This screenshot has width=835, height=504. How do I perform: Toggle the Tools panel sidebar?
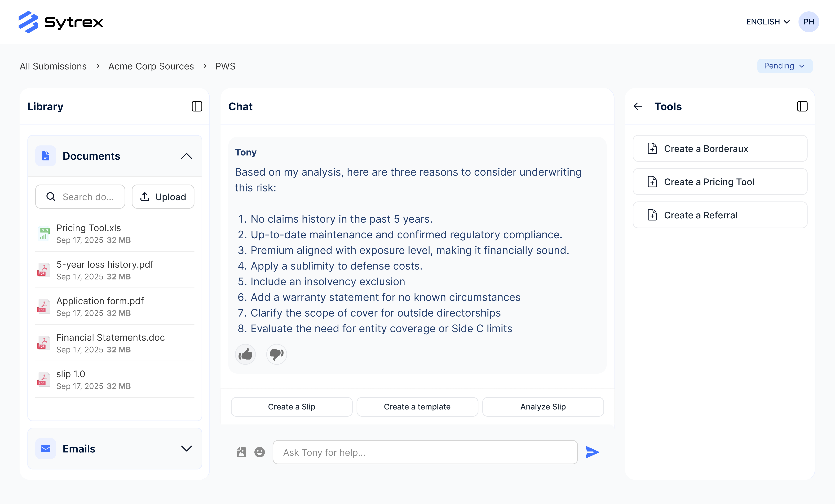tap(802, 106)
